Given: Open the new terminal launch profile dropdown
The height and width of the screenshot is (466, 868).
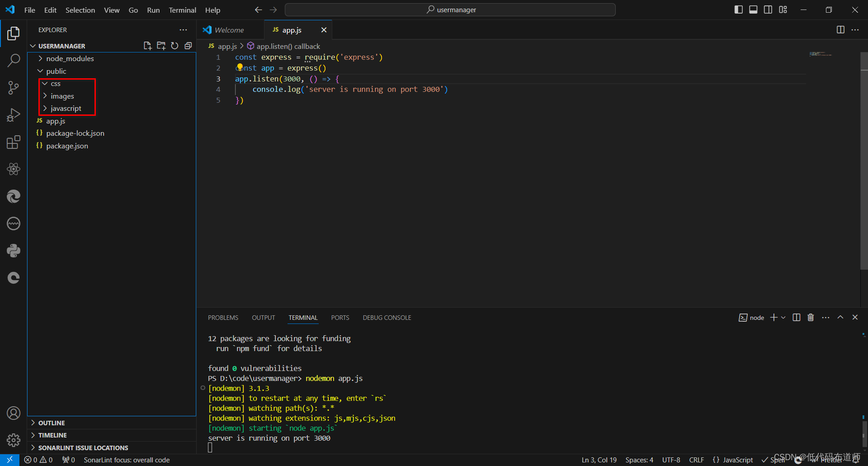Looking at the screenshot, I should point(783,318).
